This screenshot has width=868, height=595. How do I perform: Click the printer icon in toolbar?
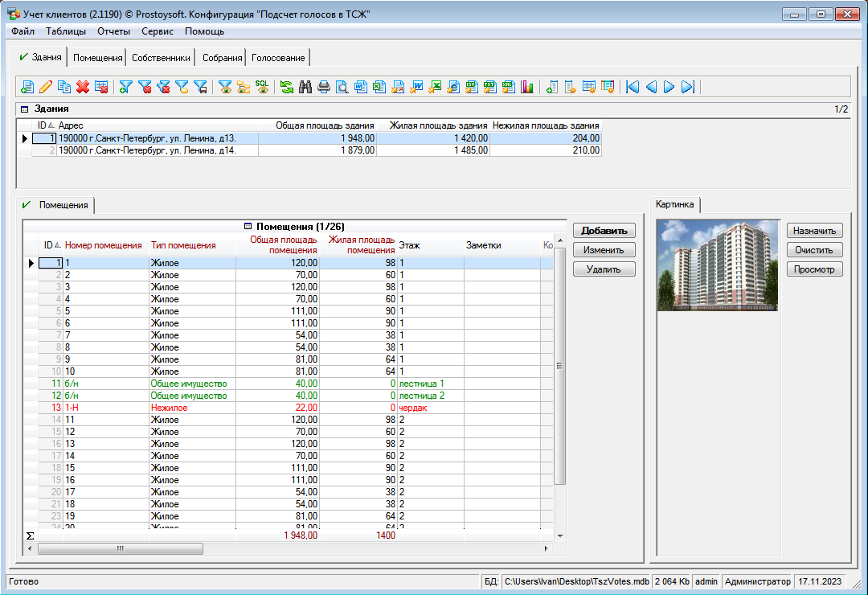click(x=324, y=87)
